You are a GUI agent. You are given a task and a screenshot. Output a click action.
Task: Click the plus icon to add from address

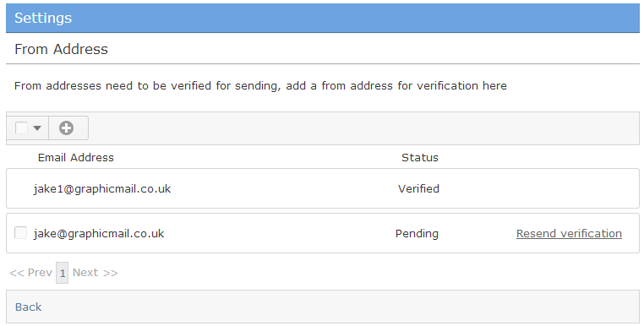(66, 128)
